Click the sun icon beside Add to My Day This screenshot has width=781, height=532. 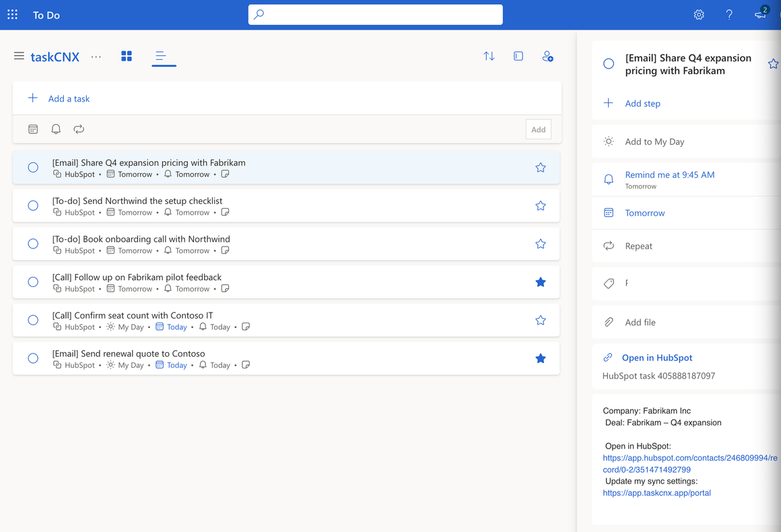click(x=609, y=141)
